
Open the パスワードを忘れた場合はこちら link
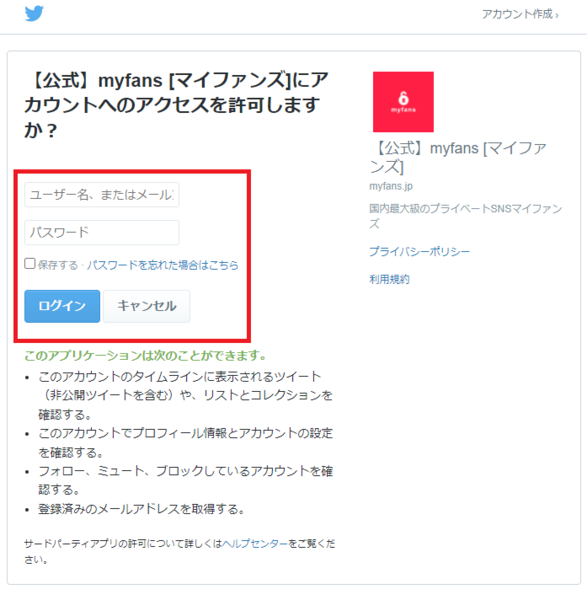point(163,265)
